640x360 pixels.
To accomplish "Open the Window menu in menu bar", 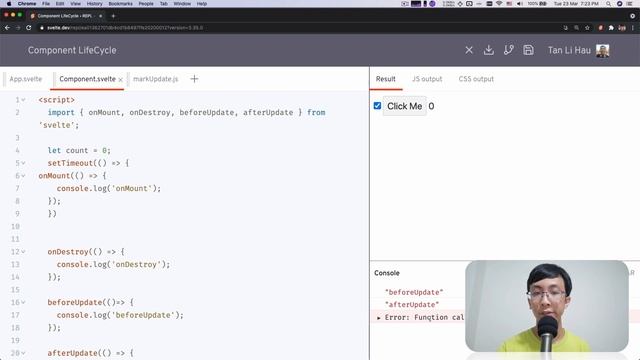I will pyautogui.click(x=182, y=4).
